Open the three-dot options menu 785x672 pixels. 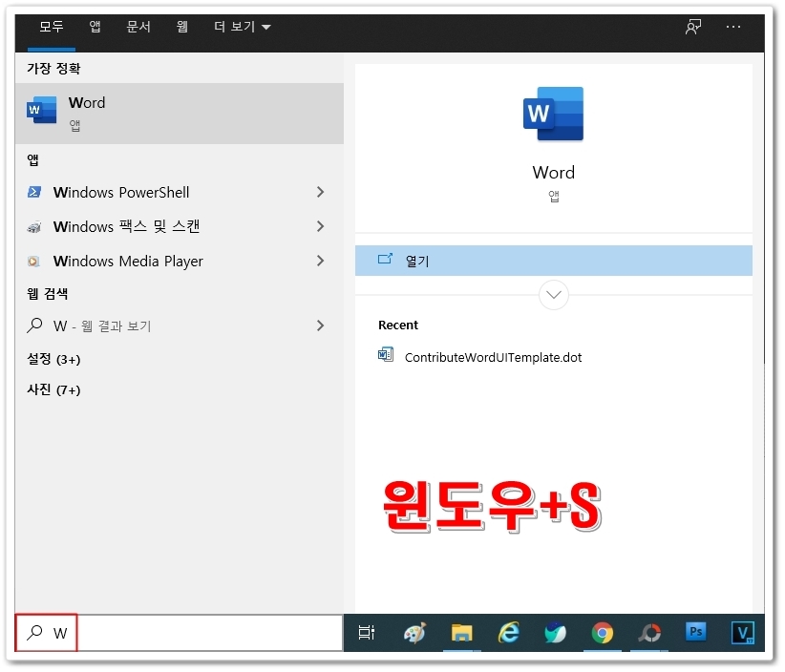pos(733,27)
